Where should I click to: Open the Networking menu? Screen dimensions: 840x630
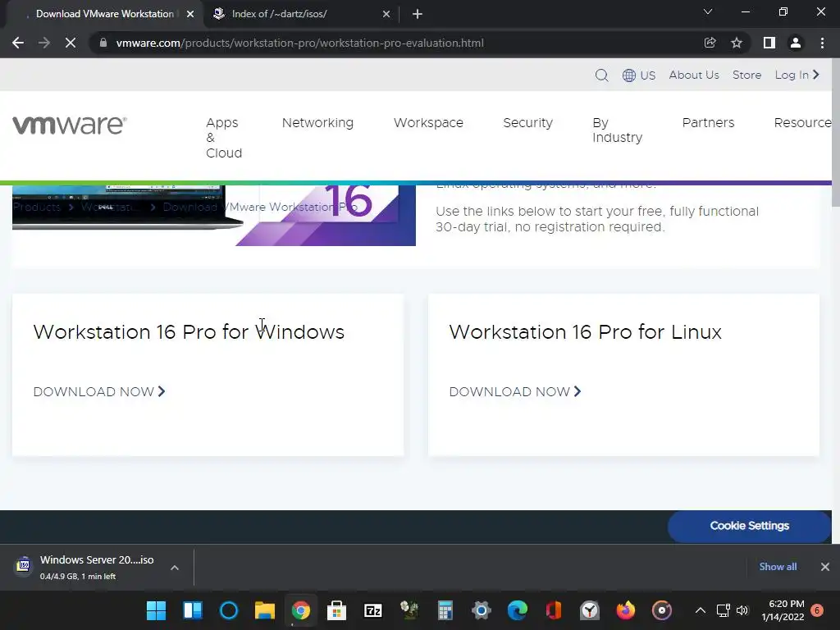(x=317, y=123)
